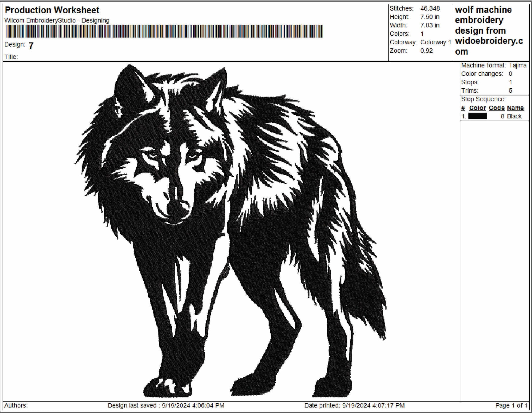Screen dimensions: 532x413
Task: Click the Stop Sequence: label
Action: coord(483,99)
